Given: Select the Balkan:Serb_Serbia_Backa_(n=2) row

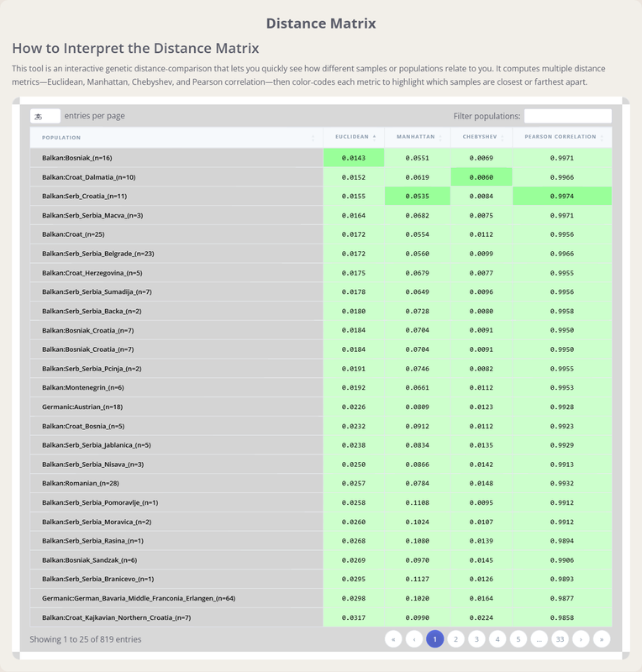Looking at the screenshot, I should (x=321, y=311).
